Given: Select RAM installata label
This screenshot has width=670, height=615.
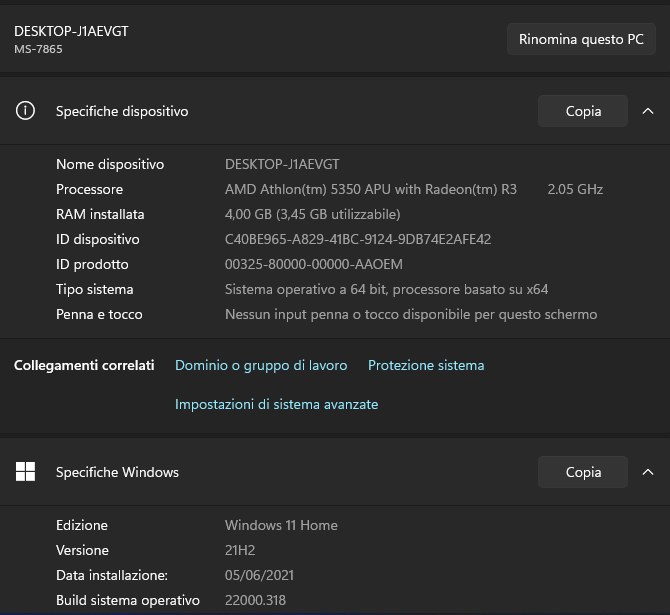Looking at the screenshot, I should 100,214.
